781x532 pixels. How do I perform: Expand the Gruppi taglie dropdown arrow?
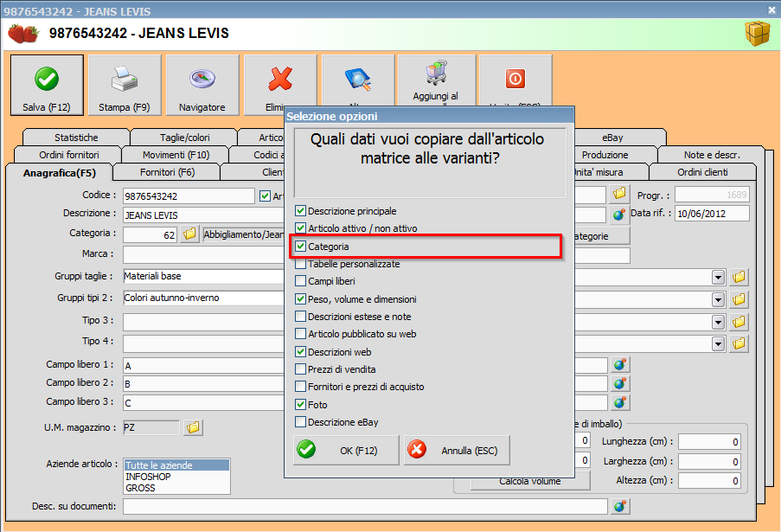coord(718,278)
